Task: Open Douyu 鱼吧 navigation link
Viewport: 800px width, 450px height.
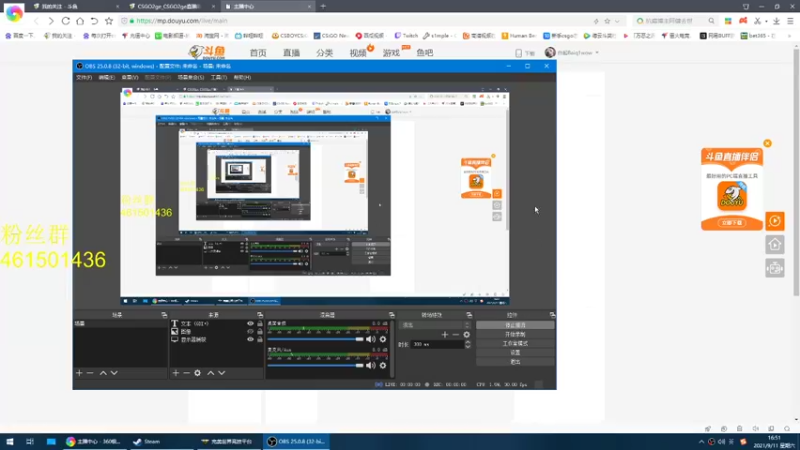Action: tap(424, 53)
